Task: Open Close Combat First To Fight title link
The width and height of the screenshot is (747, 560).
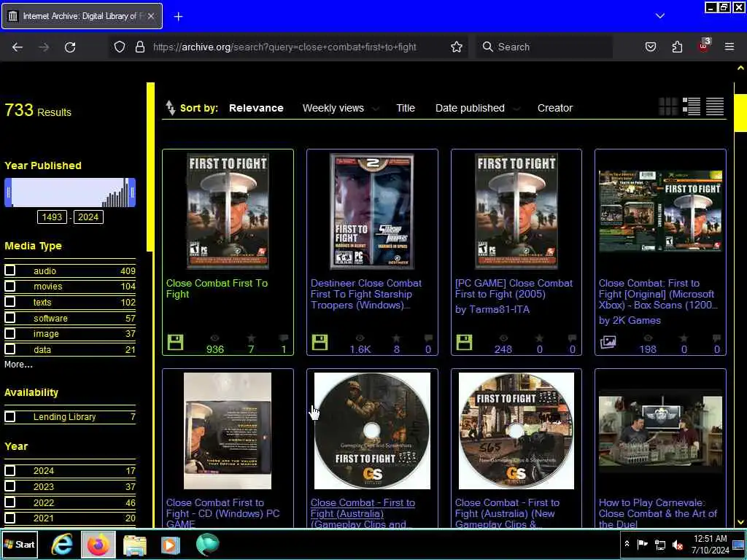Action: tap(217, 289)
